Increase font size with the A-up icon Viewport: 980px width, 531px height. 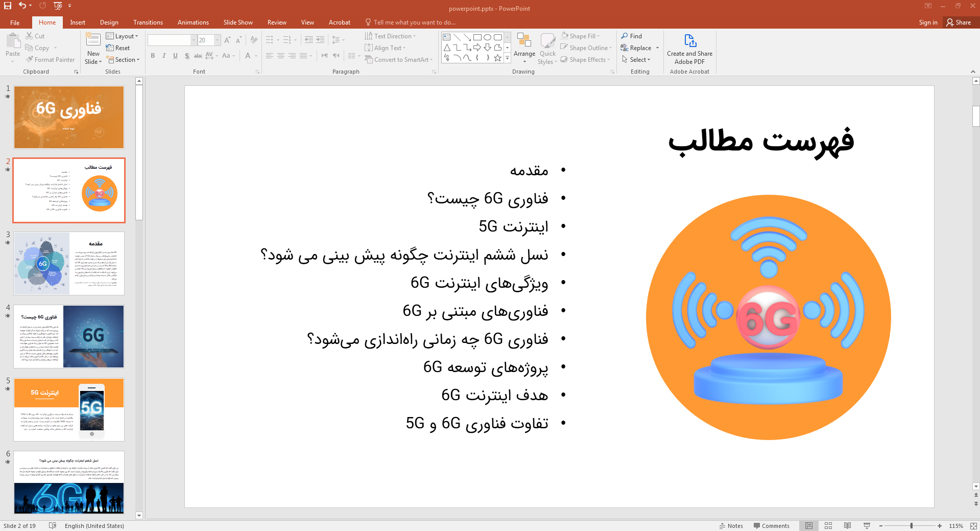tap(227, 40)
